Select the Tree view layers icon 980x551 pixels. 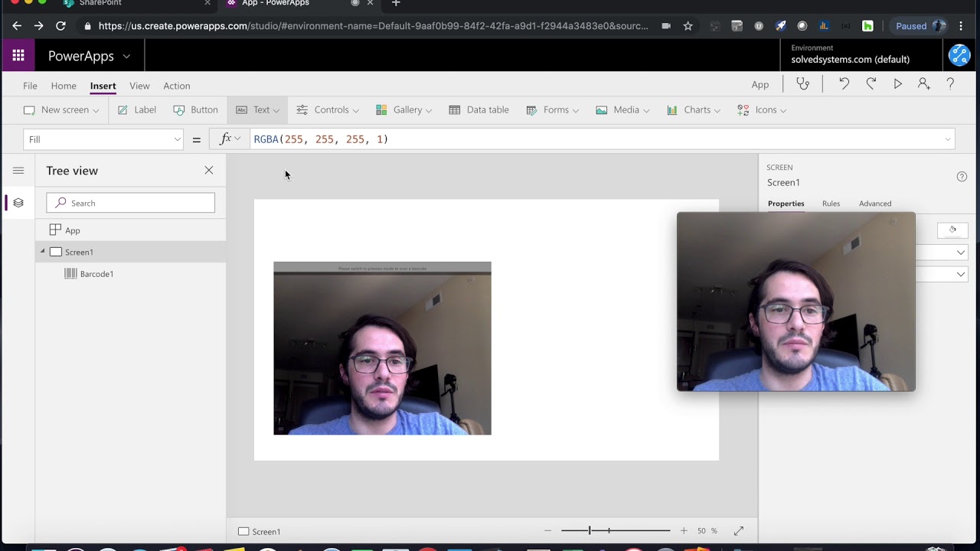tap(18, 203)
